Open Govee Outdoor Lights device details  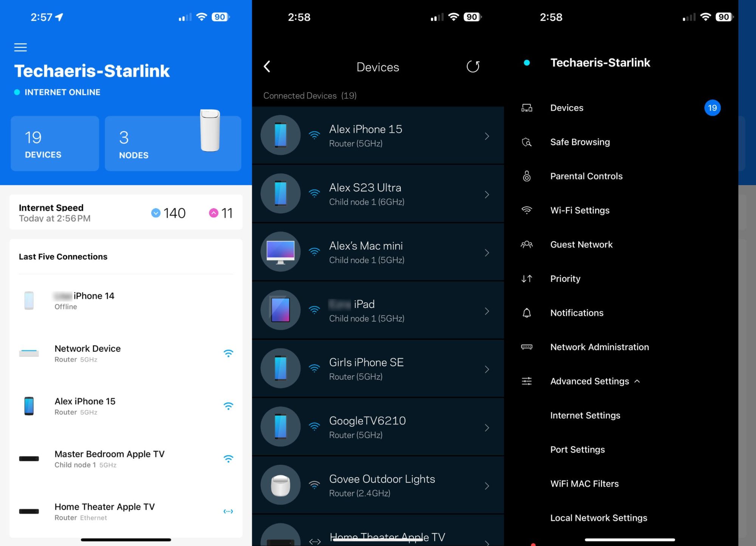[x=377, y=486]
